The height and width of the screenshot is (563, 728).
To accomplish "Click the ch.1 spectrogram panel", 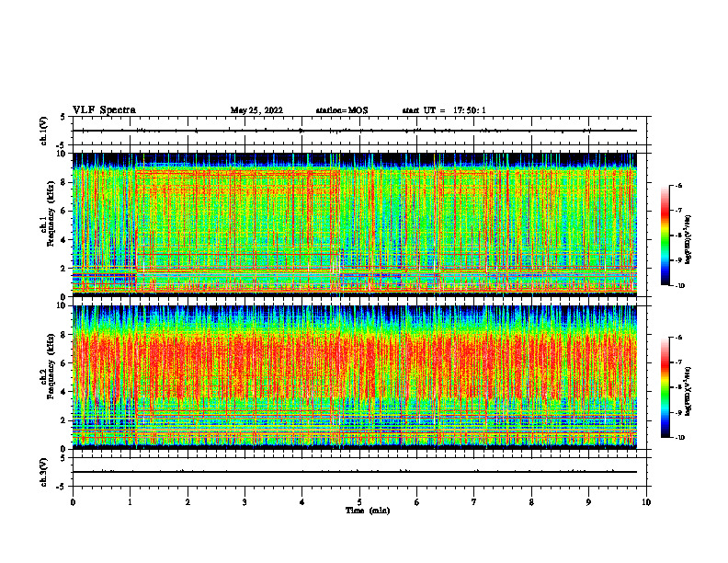I will click(x=355, y=224).
